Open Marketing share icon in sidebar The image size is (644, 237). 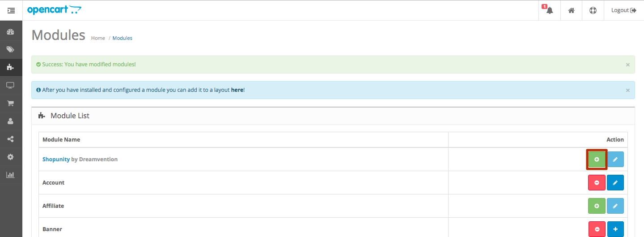tap(11, 139)
